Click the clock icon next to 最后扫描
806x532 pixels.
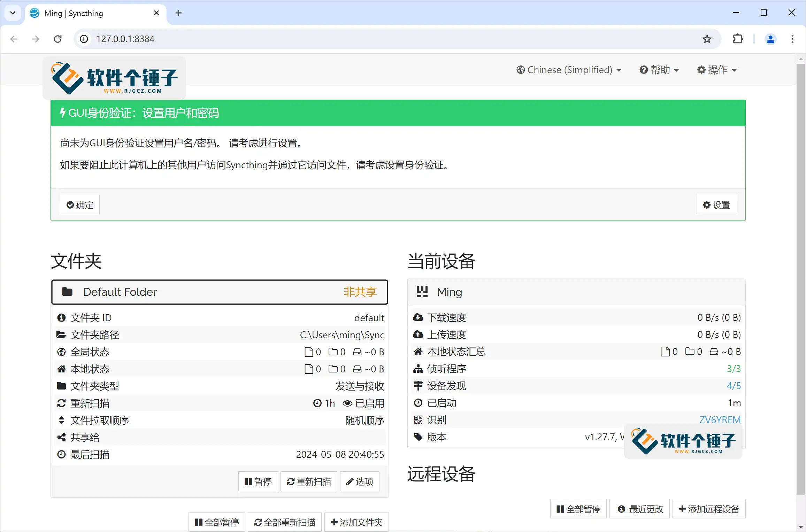(x=61, y=454)
